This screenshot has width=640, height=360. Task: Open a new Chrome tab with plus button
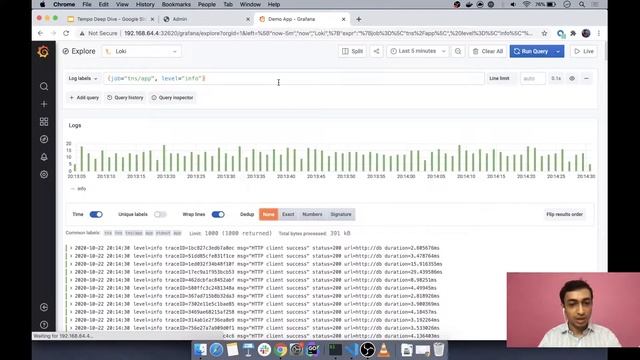(x=358, y=19)
